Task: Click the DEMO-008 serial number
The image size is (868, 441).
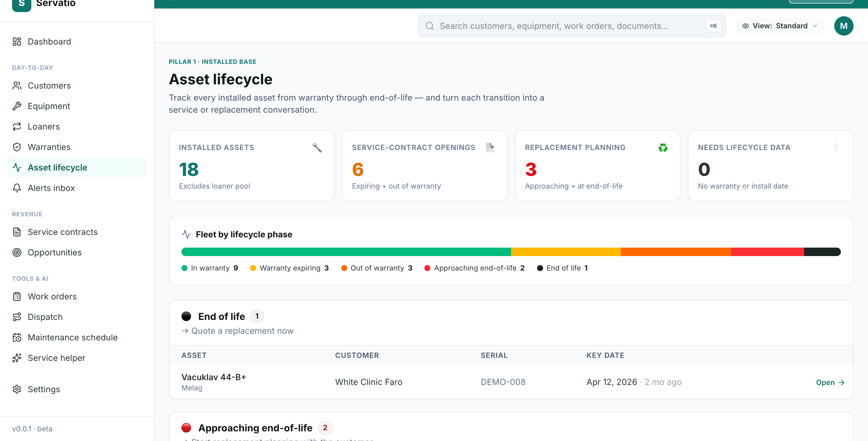Action: [x=503, y=382]
